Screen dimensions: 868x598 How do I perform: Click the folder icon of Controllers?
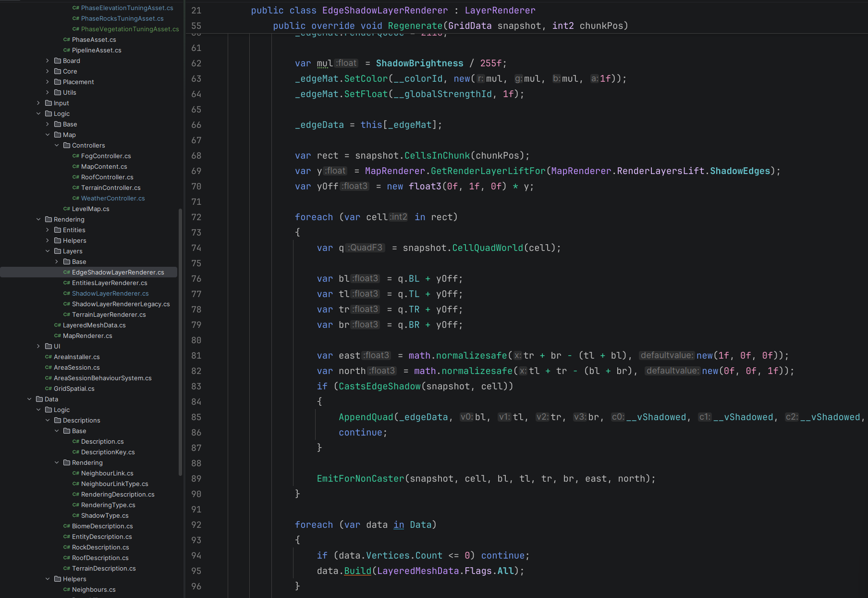(67, 146)
